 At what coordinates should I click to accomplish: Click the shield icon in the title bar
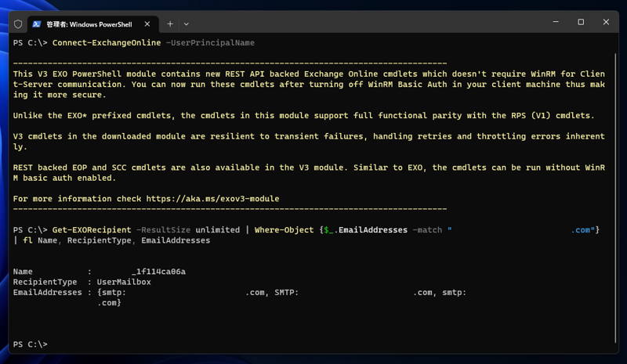[18, 24]
